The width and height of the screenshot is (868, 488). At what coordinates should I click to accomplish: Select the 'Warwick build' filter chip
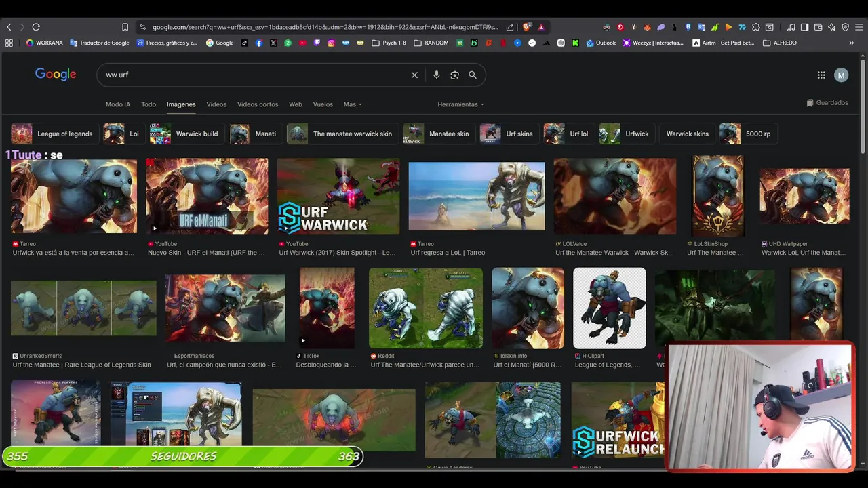point(186,134)
